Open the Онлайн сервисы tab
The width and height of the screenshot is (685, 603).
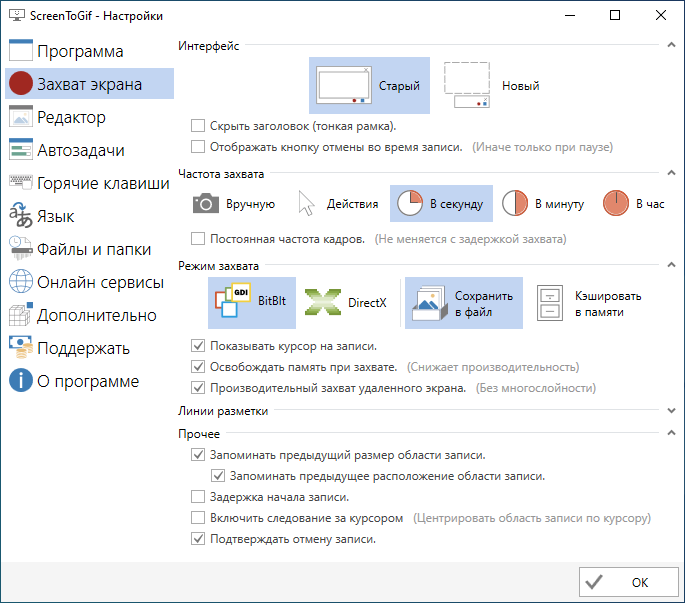coord(90,281)
